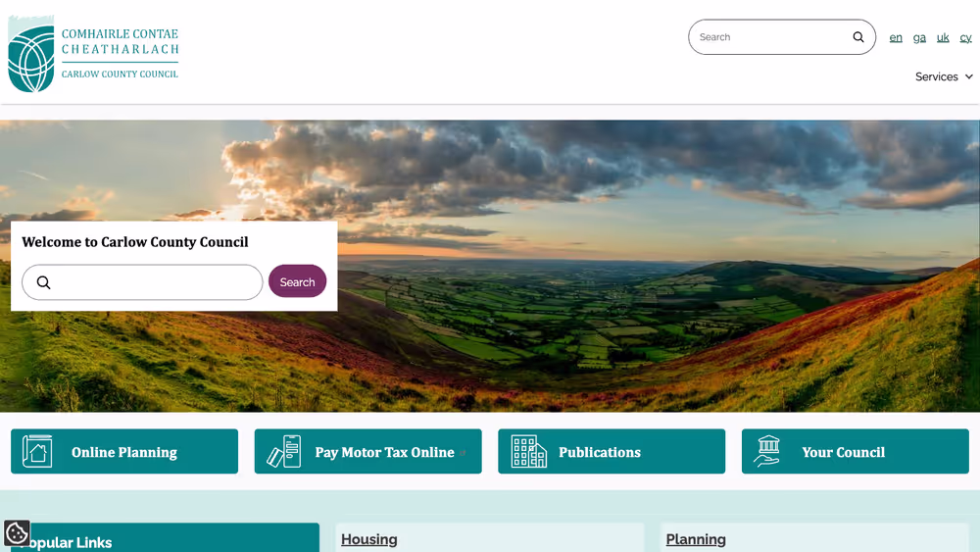Click the header search magnifier icon
Viewport: 980px width, 552px height.
858,37
